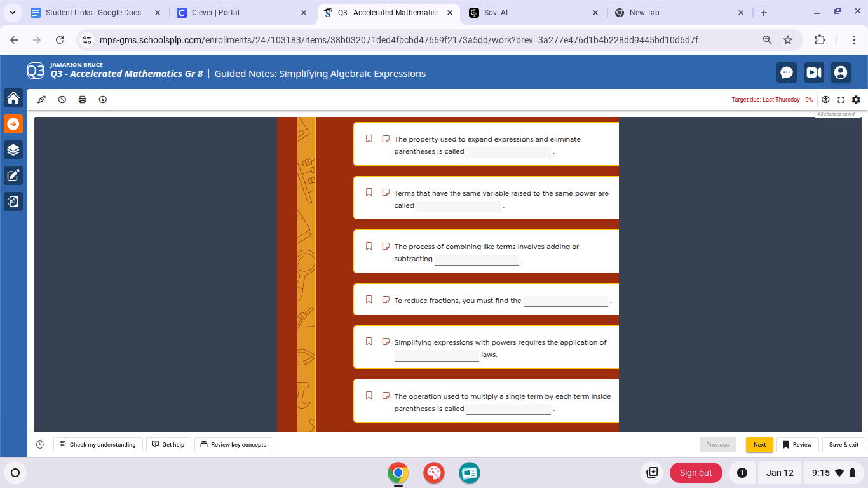The image size is (868, 488).
Task: Click the grayed-out Previous button
Action: coord(717,445)
